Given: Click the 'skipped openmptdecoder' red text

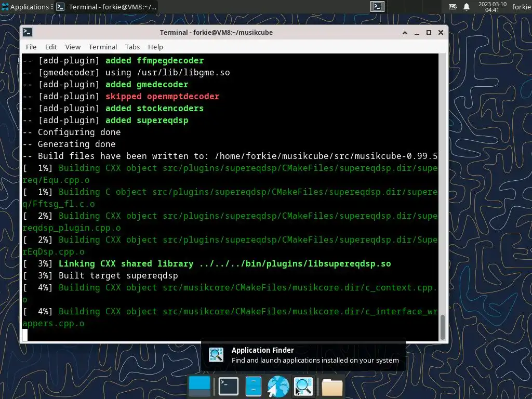Looking at the screenshot, I should click(x=163, y=96).
